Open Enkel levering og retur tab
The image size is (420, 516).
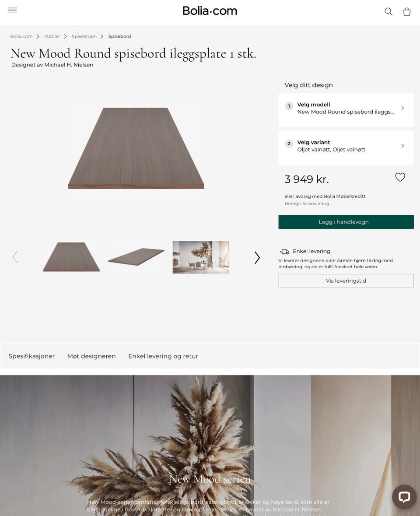pos(163,356)
